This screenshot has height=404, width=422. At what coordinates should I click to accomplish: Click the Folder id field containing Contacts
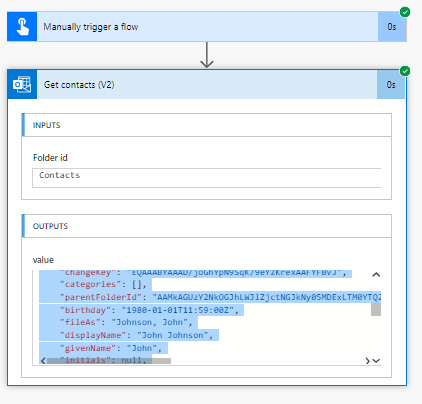coord(207,178)
